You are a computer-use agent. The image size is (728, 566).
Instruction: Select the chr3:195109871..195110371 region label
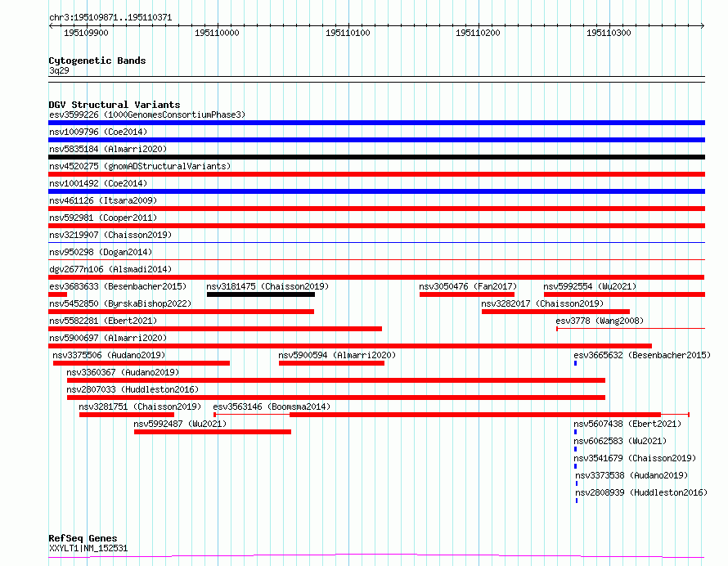(110, 18)
